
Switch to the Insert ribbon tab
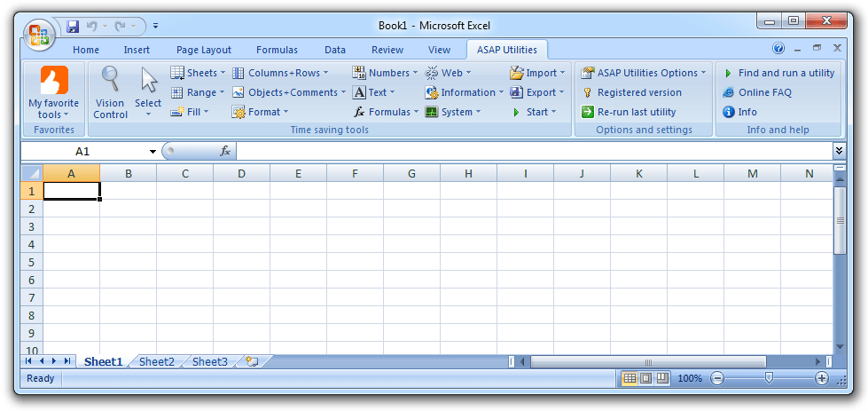[137, 50]
